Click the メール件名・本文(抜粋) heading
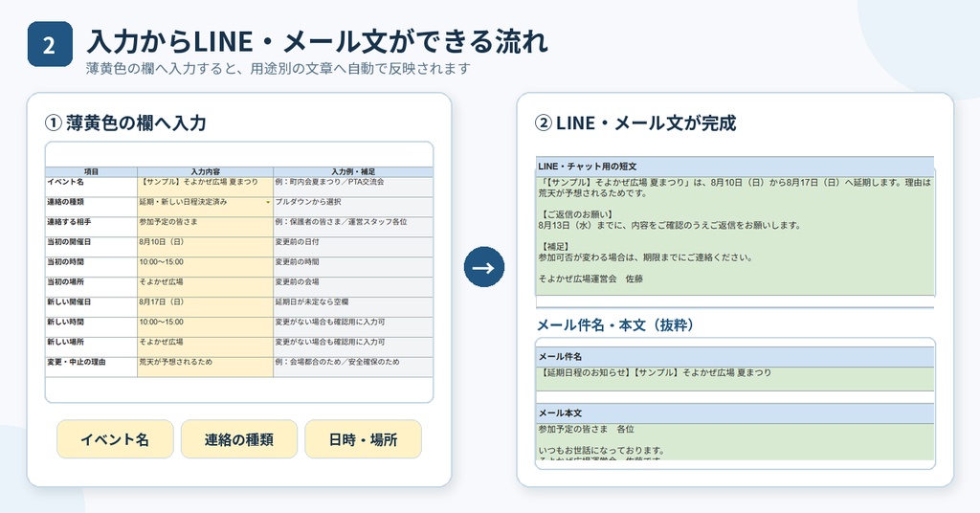This screenshot has width=980, height=513. pyautogui.click(x=615, y=324)
